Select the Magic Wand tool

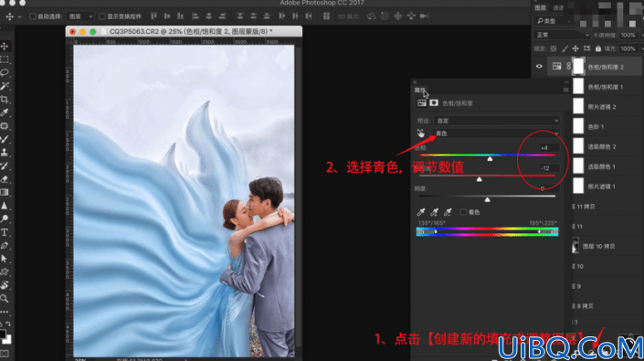5,86
